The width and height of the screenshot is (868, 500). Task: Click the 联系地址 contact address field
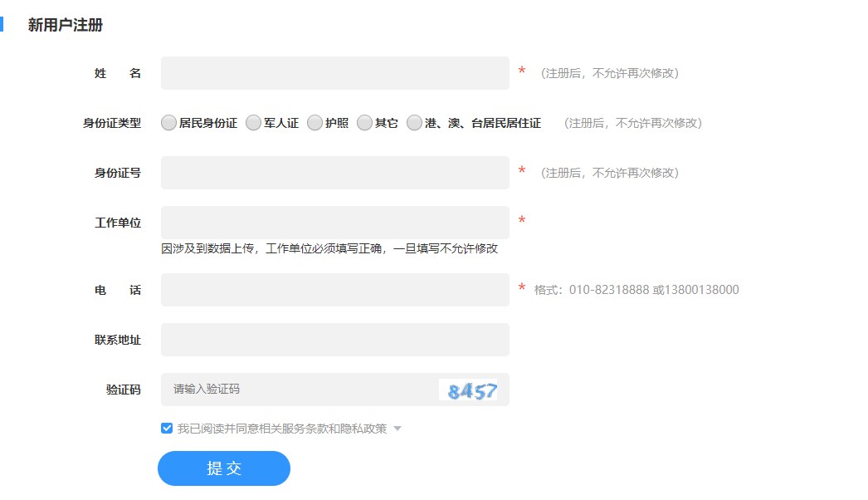334,339
